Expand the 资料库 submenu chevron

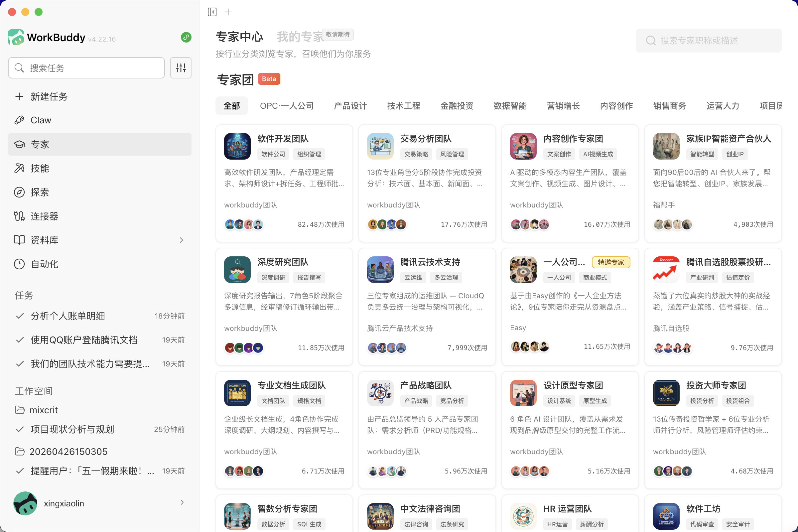tap(182, 240)
